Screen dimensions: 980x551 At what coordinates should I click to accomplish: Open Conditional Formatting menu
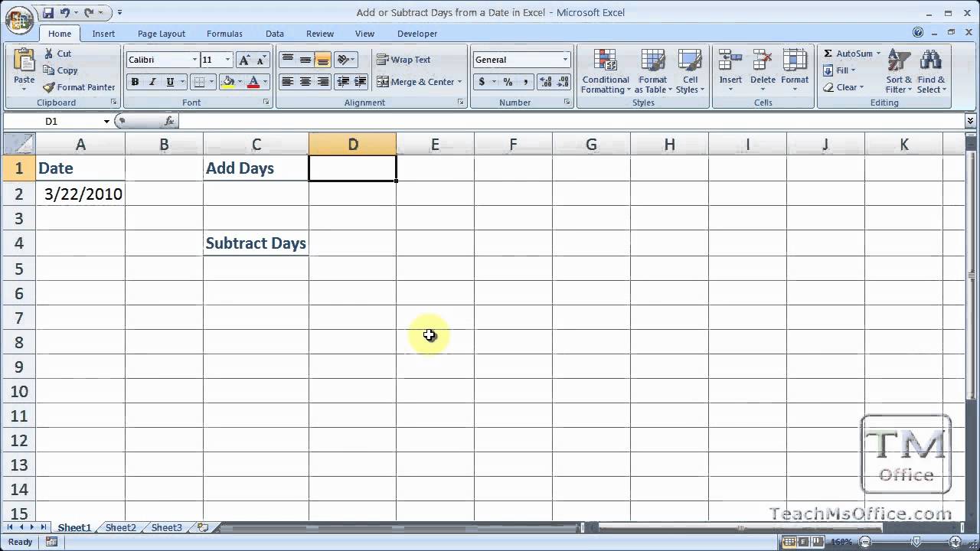point(605,72)
